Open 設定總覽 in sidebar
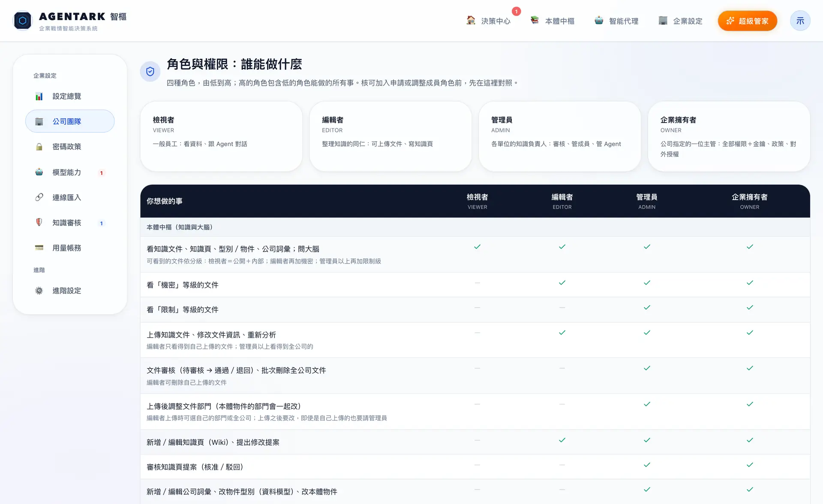 point(70,96)
